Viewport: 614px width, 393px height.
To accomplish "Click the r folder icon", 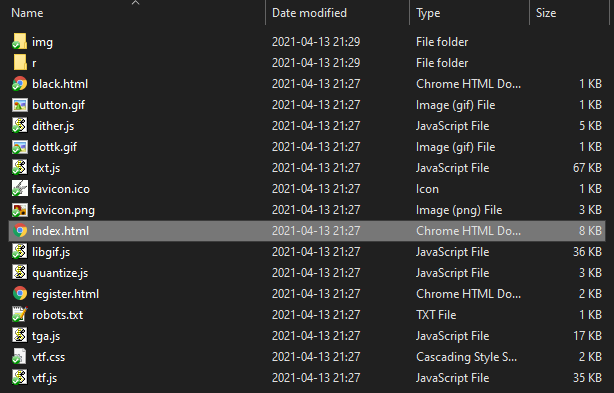I will 20,63.
